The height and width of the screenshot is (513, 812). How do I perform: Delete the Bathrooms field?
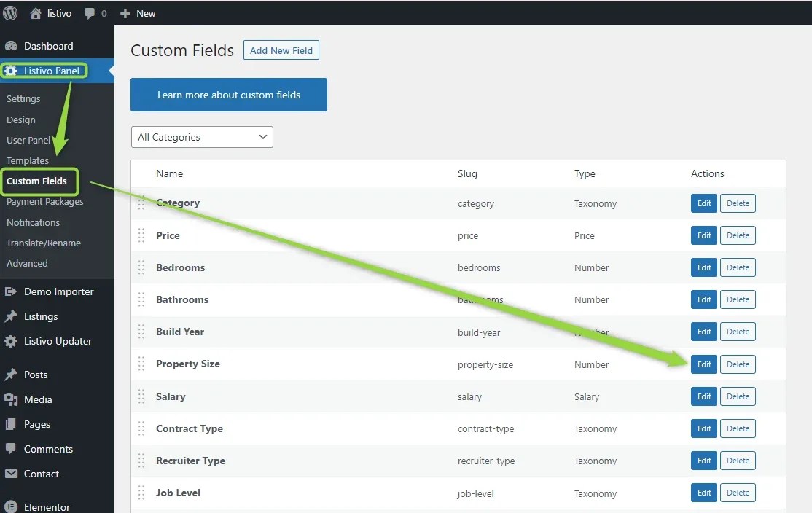[x=738, y=299]
